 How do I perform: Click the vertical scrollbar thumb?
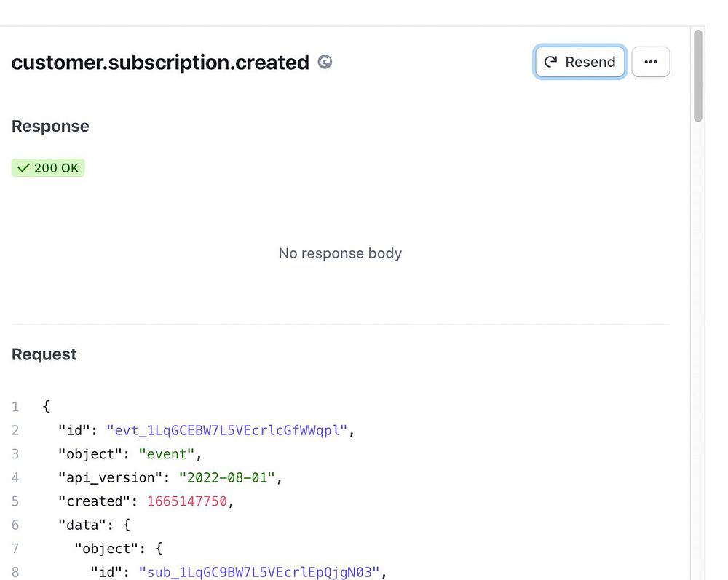698,75
